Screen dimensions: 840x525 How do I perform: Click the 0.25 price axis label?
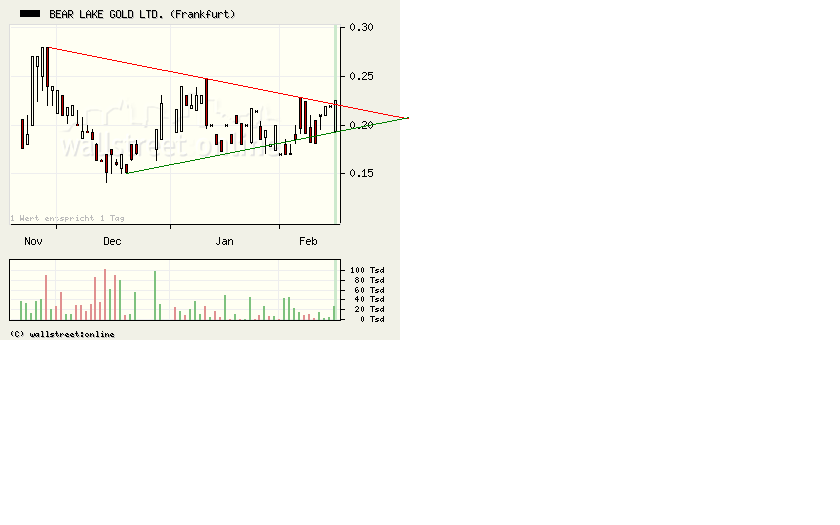point(361,76)
